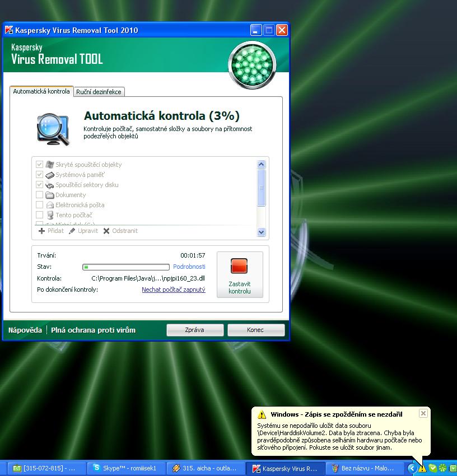
Task: Click the Odstranit X icon
Action: (x=106, y=231)
